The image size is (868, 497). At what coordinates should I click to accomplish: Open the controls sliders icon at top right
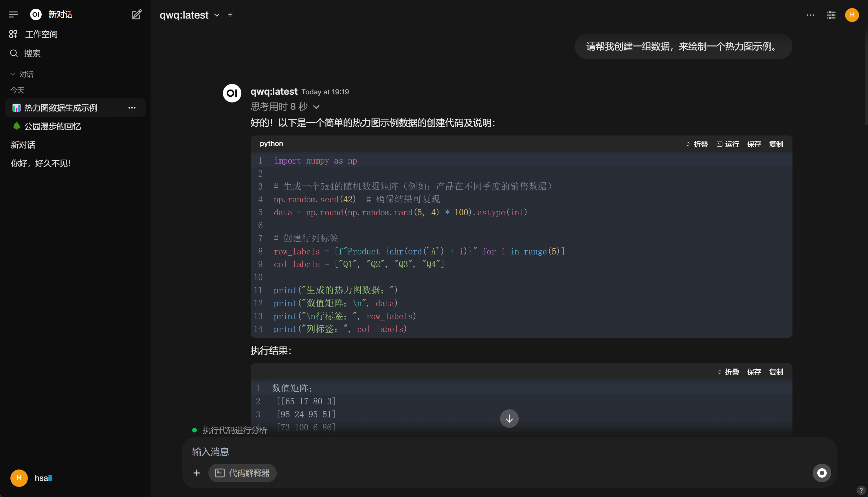(831, 15)
